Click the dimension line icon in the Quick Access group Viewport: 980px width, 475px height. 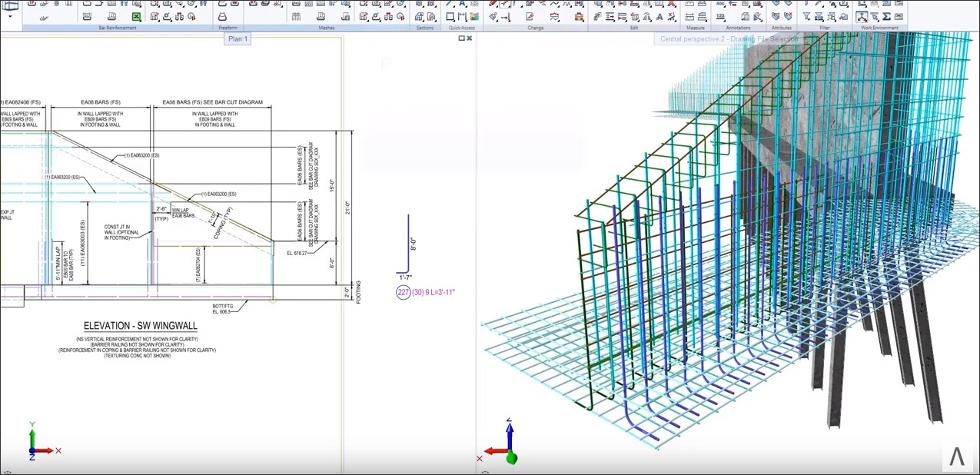pos(462,17)
